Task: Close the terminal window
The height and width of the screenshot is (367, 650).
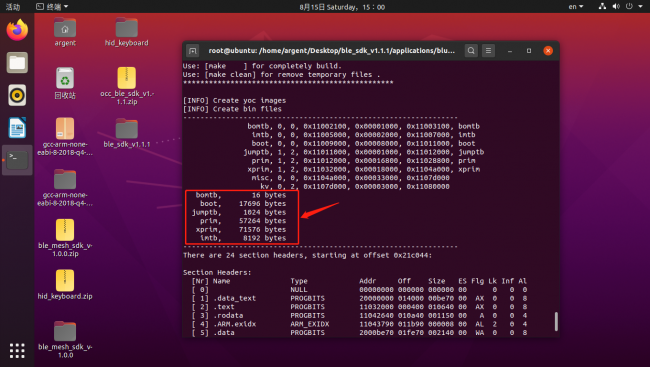Action: click(548, 51)
